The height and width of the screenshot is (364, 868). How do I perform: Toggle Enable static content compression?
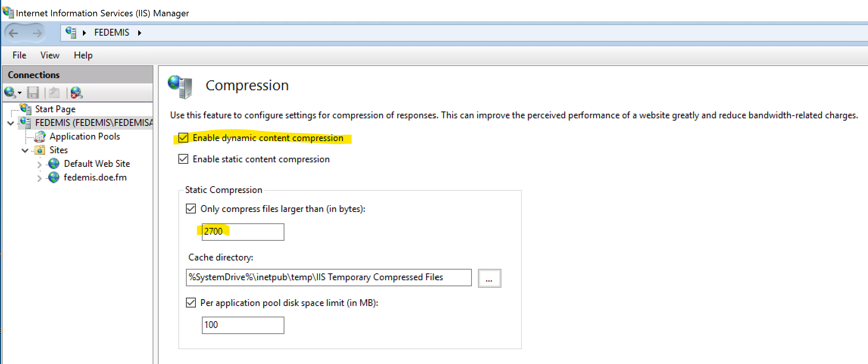coord(183,159)
